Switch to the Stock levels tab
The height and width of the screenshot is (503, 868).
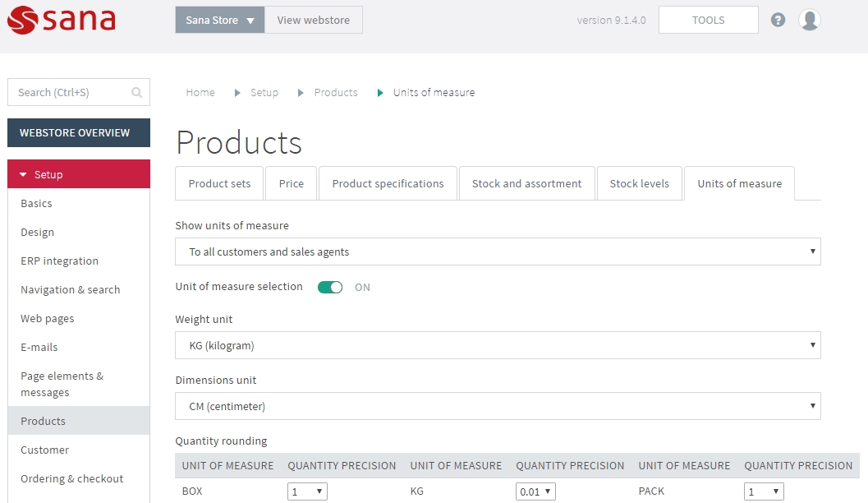(x=640, y=183)
